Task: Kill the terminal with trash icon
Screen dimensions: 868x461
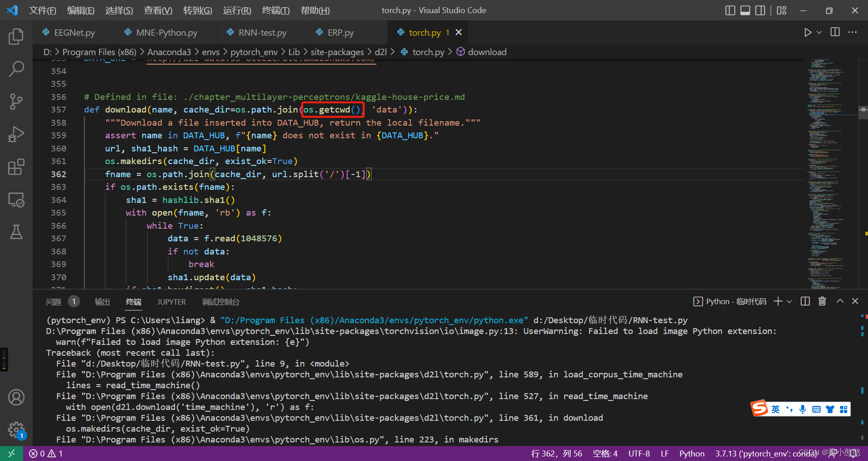Action: pyautogui.click(x=822, y=301)
